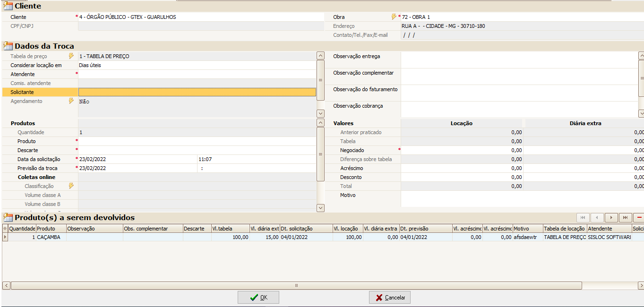This screenshot has height=307, width=644.
Task: Click the Dados da Troca section icon
Action: 8,46
